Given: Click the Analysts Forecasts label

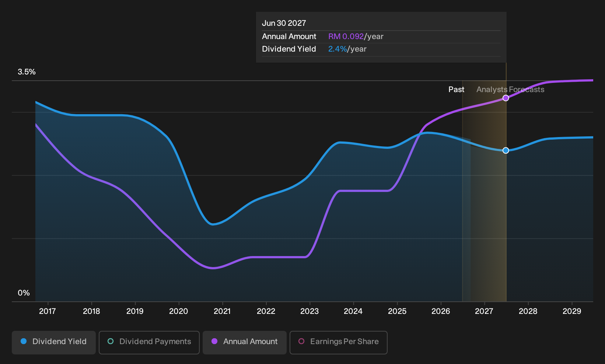Looking at the screenshot, I should click(510, 90).
